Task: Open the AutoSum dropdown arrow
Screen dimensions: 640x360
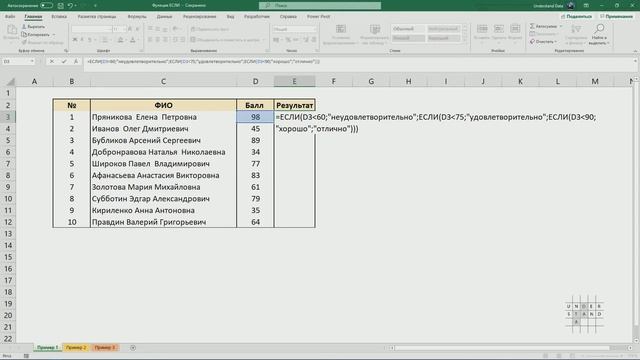Action: [x=561, y=26]
